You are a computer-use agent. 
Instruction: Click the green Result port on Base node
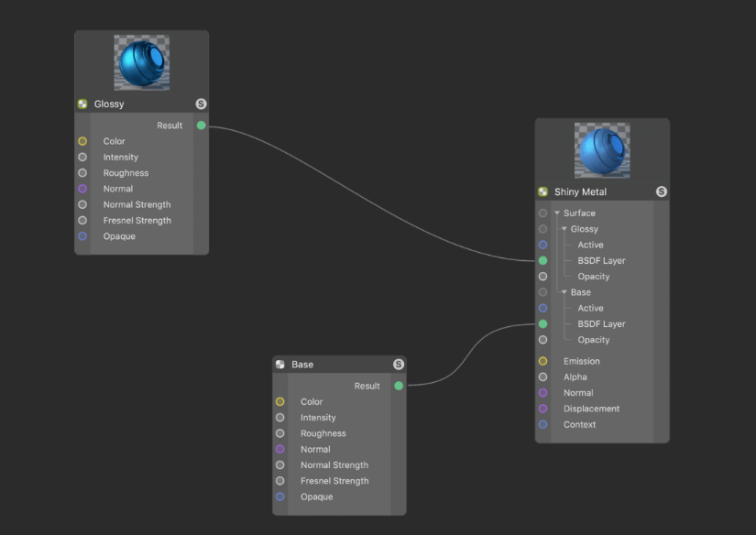[399, 386]
